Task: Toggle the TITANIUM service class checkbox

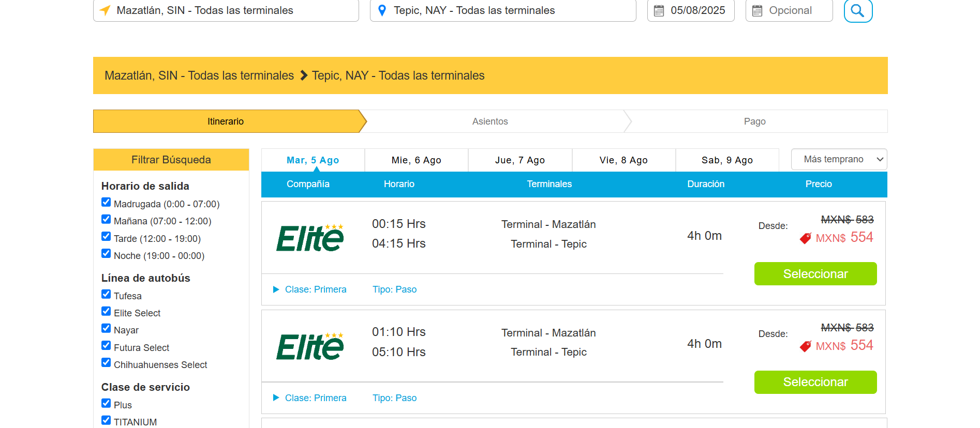Action: pyautogui.click(x=106, y=420)
